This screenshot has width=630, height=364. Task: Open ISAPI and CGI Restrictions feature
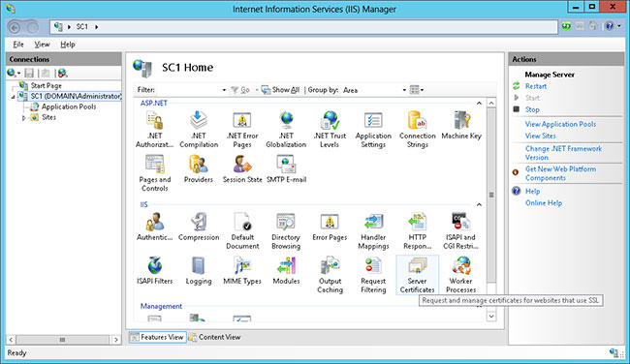(460, 230)
